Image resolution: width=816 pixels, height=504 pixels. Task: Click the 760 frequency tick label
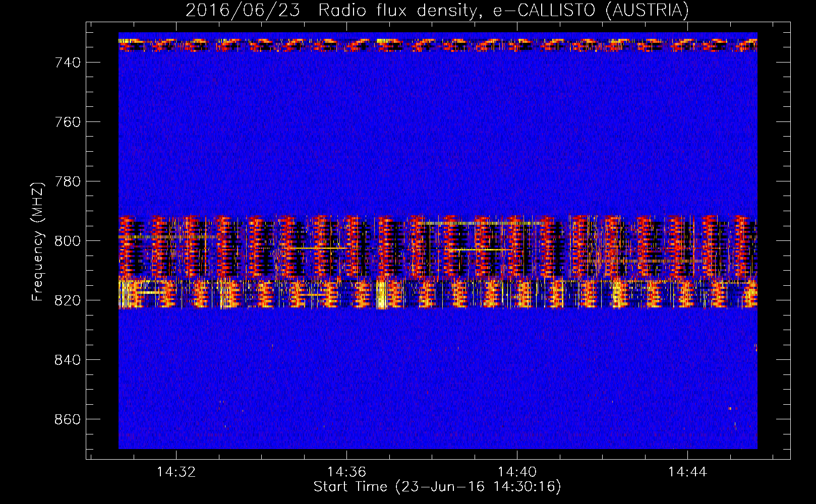click(68, 122)
